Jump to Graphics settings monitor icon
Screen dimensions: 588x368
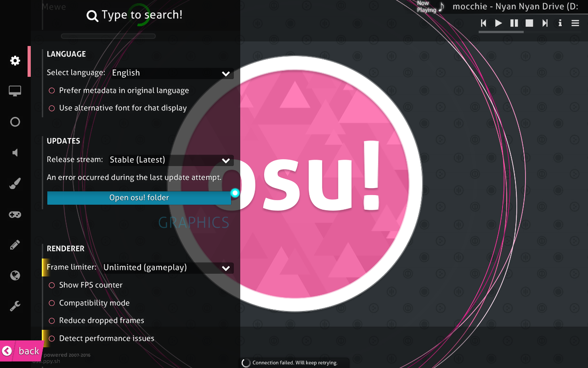point(15,91)
